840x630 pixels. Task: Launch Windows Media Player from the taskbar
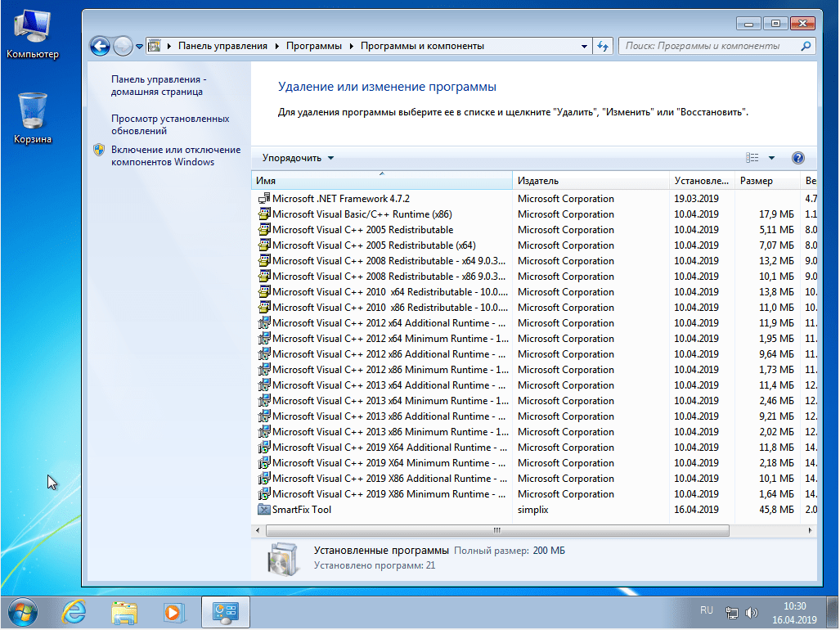pos(174,612)
